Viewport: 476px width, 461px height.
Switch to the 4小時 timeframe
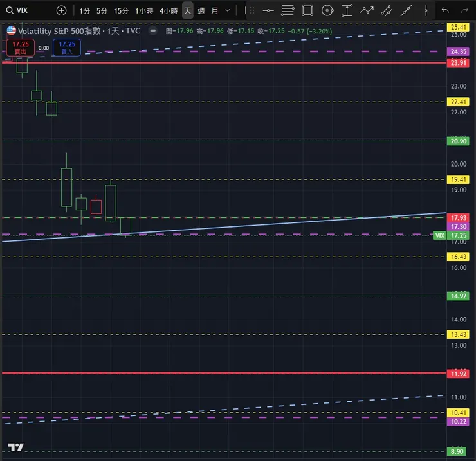tap(169, 11)
